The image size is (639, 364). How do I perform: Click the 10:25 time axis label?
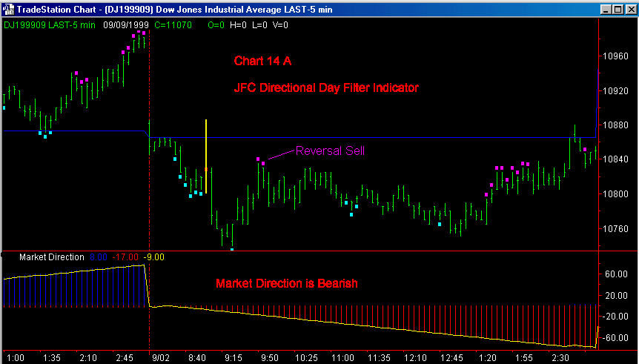tap(306, 358)
